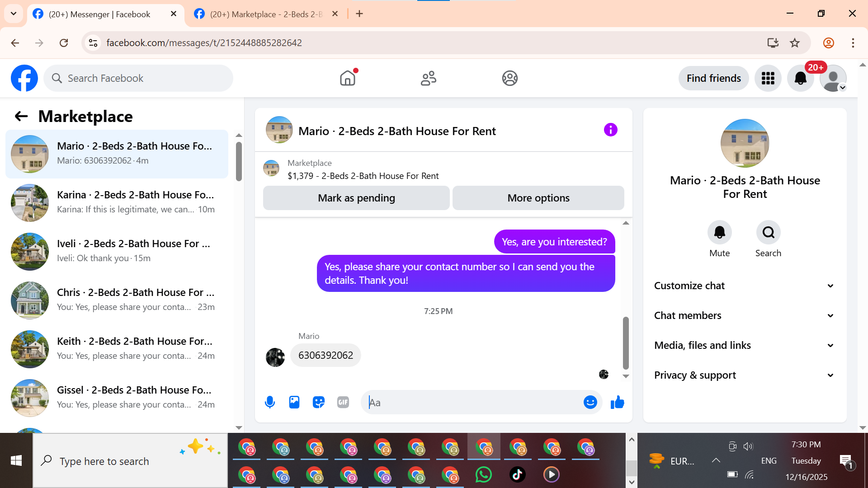Viewport: 868px width, 488px height.
Task: Attach a photo with the image icon
Action: [294, 402]
